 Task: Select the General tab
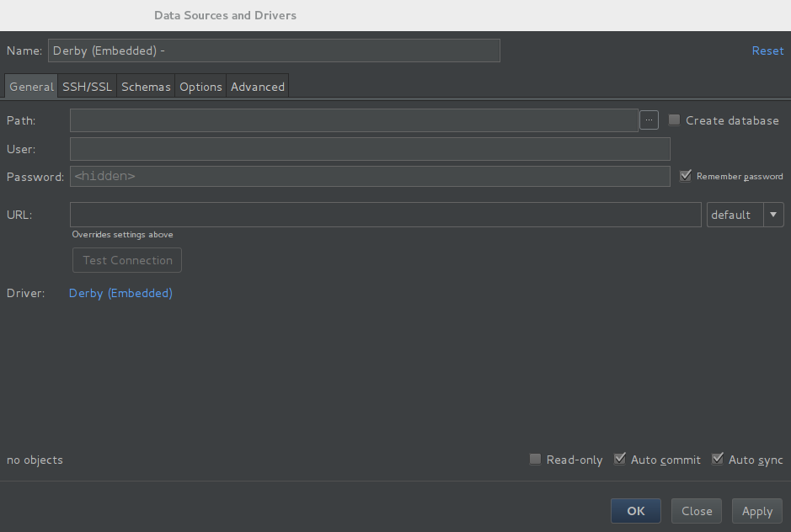click(x=31, y=87)
